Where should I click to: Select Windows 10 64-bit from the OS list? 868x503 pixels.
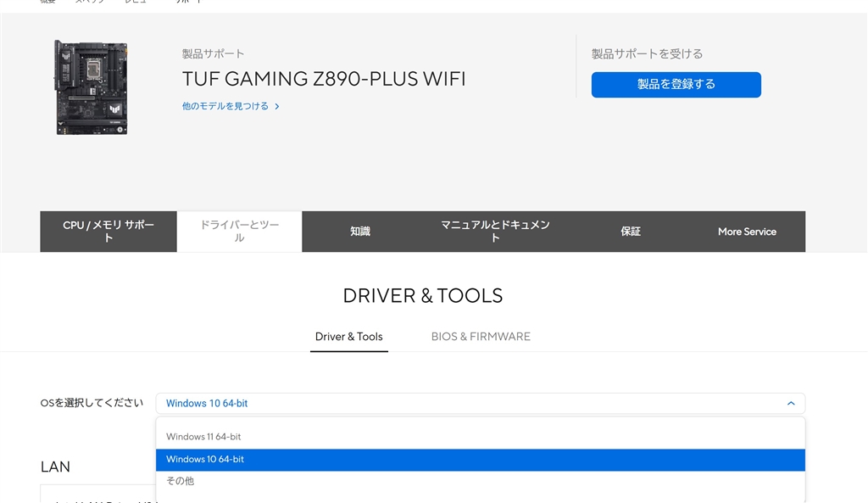[x=206, y=459]
